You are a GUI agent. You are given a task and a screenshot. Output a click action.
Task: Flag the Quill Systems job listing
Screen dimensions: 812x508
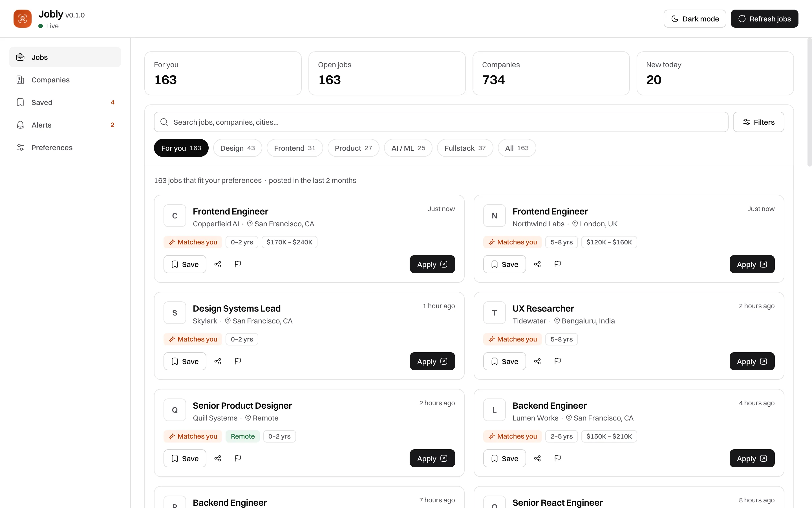pos(238,458)
